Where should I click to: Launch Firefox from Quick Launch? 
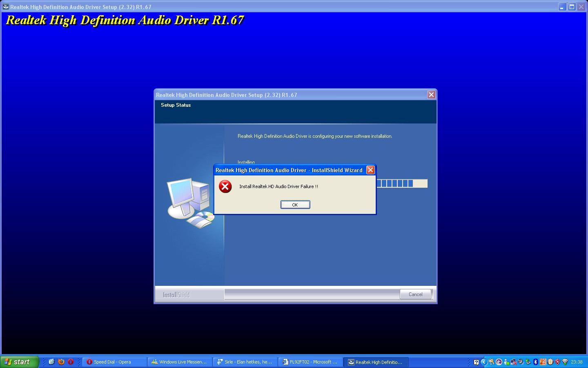coord(61,362)
